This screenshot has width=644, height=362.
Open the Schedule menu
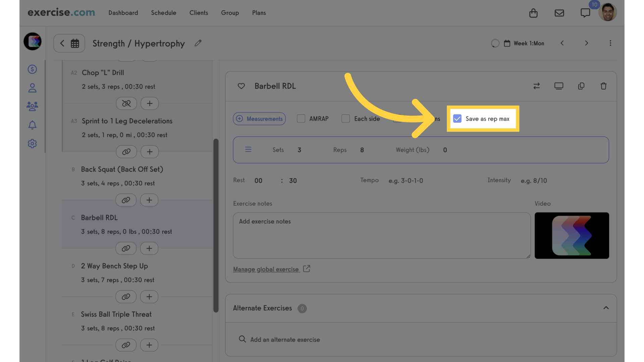click(x=164, y=13)
